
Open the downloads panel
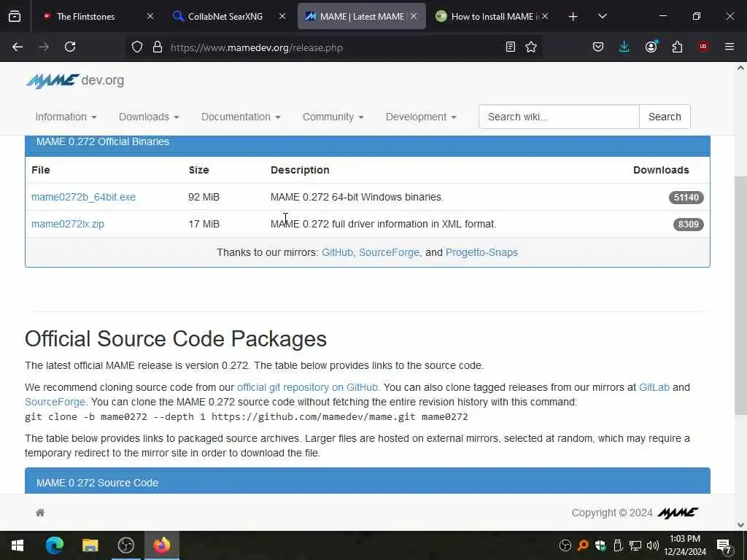click(624, 47)
